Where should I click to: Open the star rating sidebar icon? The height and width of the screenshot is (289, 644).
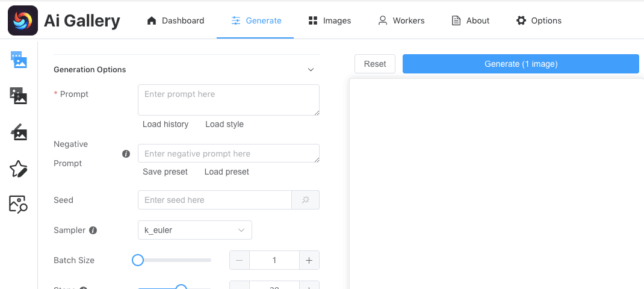pyautogui.click(x=19, y=169)
